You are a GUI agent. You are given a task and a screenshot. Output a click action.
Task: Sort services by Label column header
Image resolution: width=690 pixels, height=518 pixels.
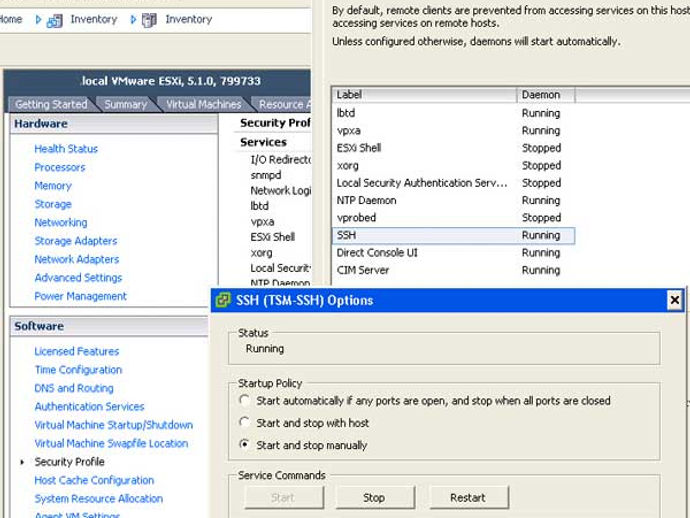click(x=424, y=95)
